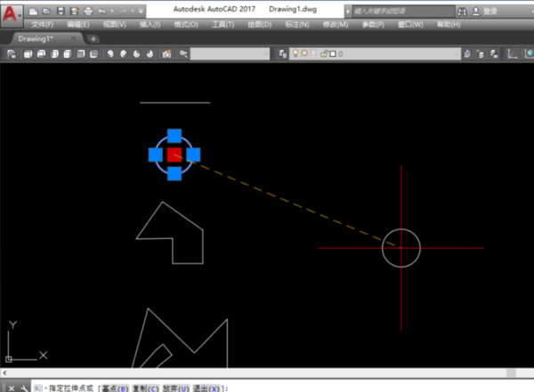The width and height of the screenshot is (534, 392).
Task: Click the Undo arrow icon
Action: (x=101, y=11)
